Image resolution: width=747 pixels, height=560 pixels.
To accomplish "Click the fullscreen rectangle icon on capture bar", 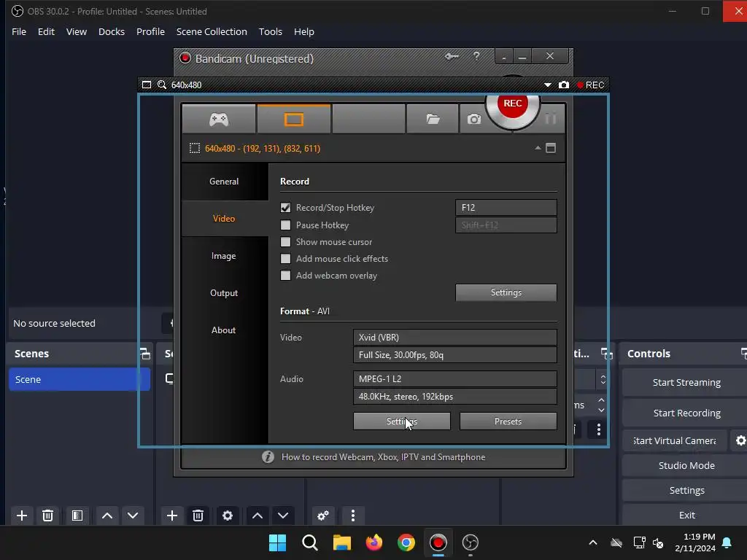I will (x=147, y=85).
